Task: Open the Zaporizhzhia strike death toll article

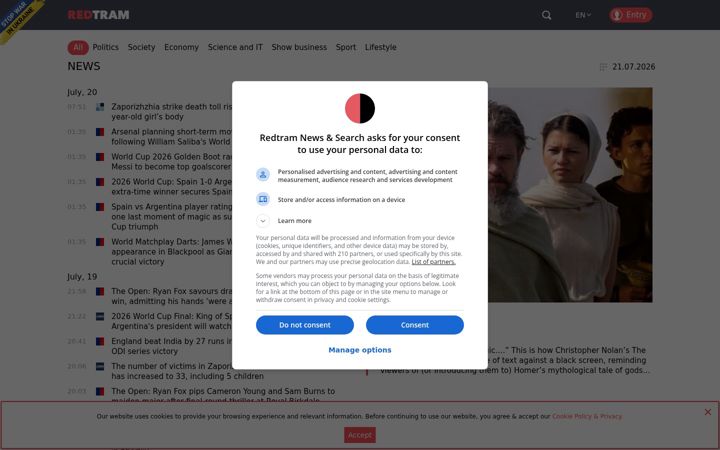Action: point(172,112)
